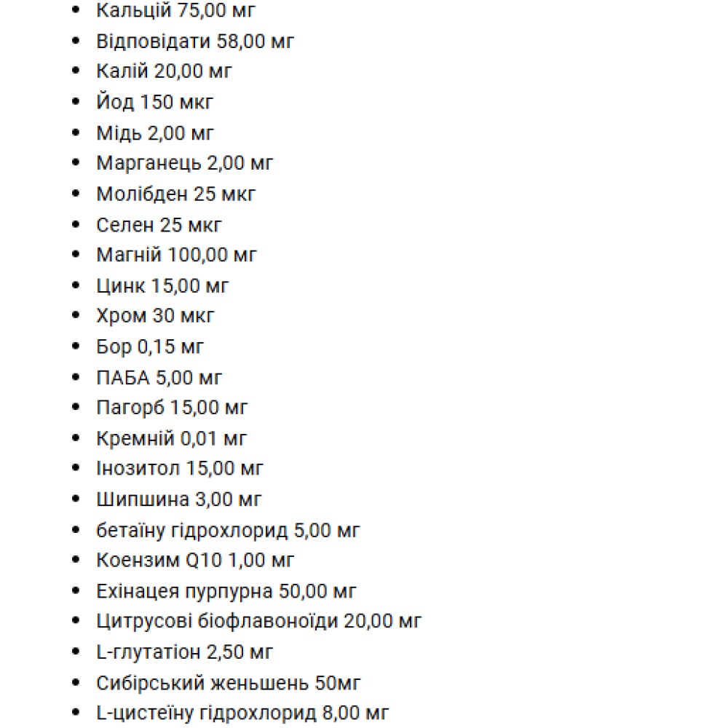Click Цитрусові біофлавоноїди 20,00 мг entry
Image resolution: width=728 pixels, height=728 pixels.
(259, 622)
